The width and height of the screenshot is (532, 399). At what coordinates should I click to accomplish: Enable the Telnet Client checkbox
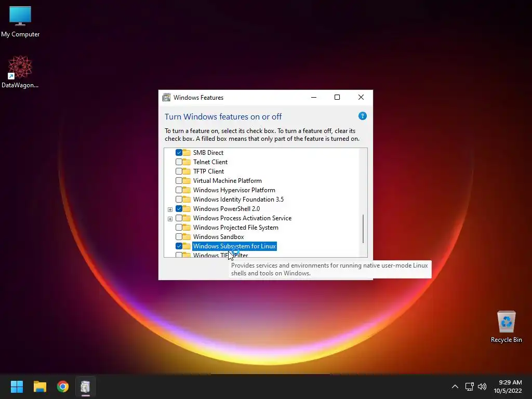pyautogui.click(x=179, y=162)
